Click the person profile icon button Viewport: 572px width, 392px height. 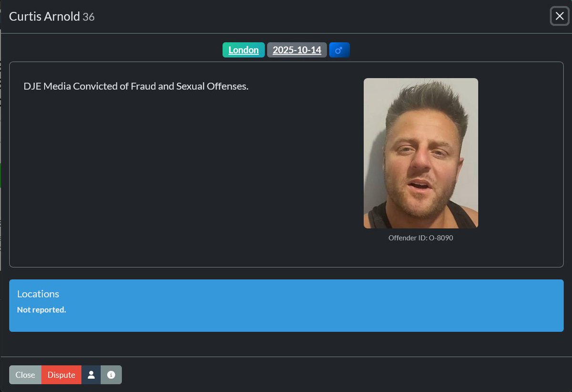click(91, 375)
